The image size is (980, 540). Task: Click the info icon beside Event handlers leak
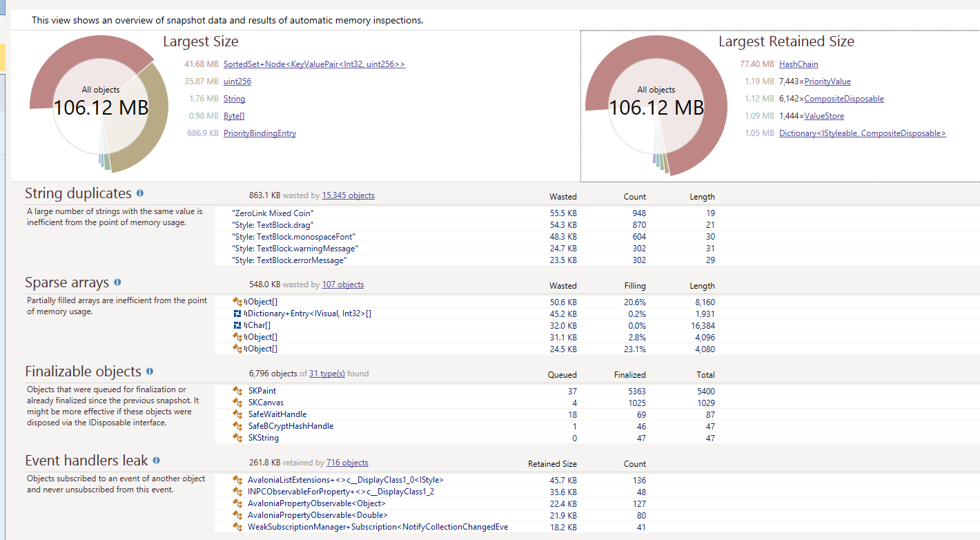[157, 461]
